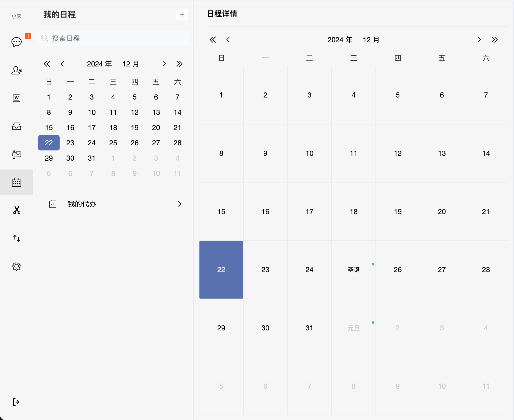Select day 1 cell in details calendar first row
This screenshot has width=514, height=420.
[x=221, y=95]
